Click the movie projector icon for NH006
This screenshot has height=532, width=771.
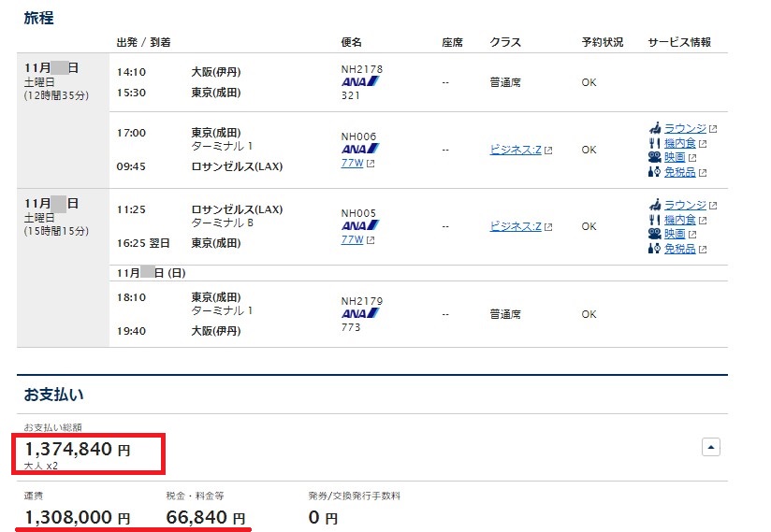654,157
